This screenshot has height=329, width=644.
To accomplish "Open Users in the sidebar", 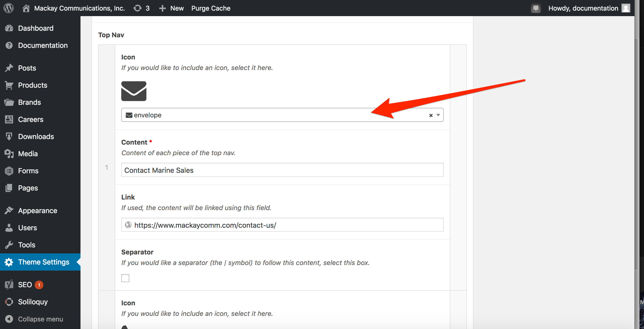I will click(x=40, y=228).
